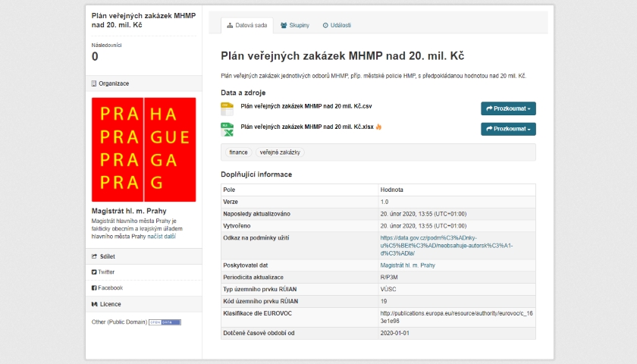
Task: Click the Naposledy aktualizováno date value
Action: [423, 214]
